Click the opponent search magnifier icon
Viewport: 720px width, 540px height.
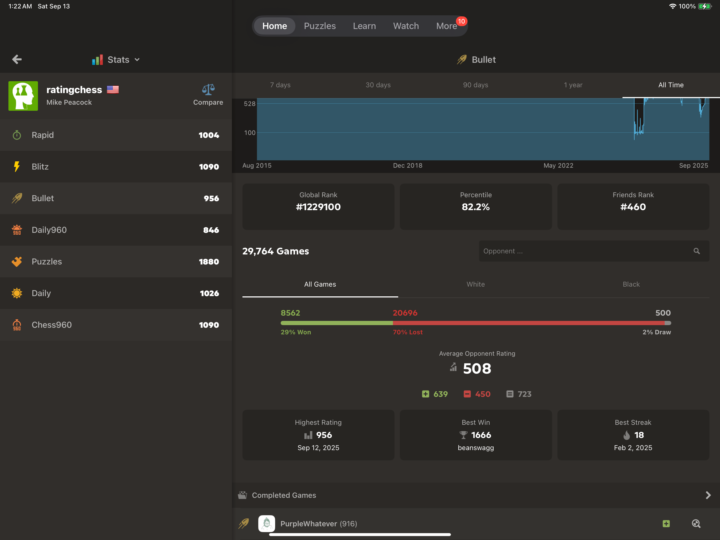(x=697, y=251)
